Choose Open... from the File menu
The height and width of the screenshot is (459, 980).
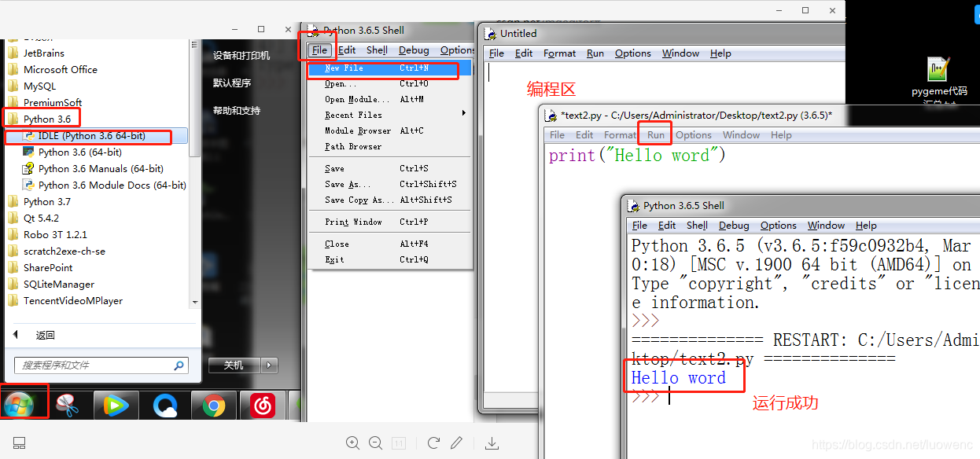coord(390,83)
